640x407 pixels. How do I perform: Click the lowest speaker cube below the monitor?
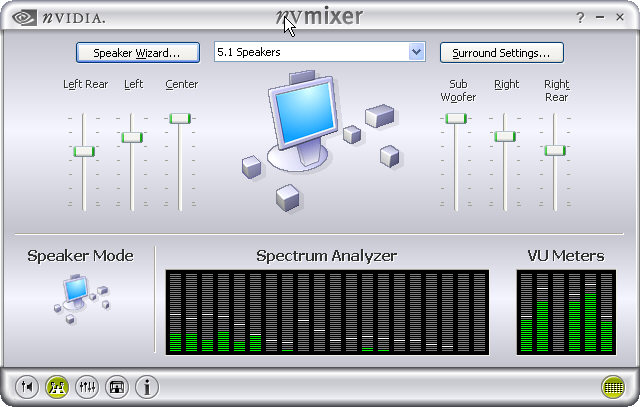tap(288, 198)
